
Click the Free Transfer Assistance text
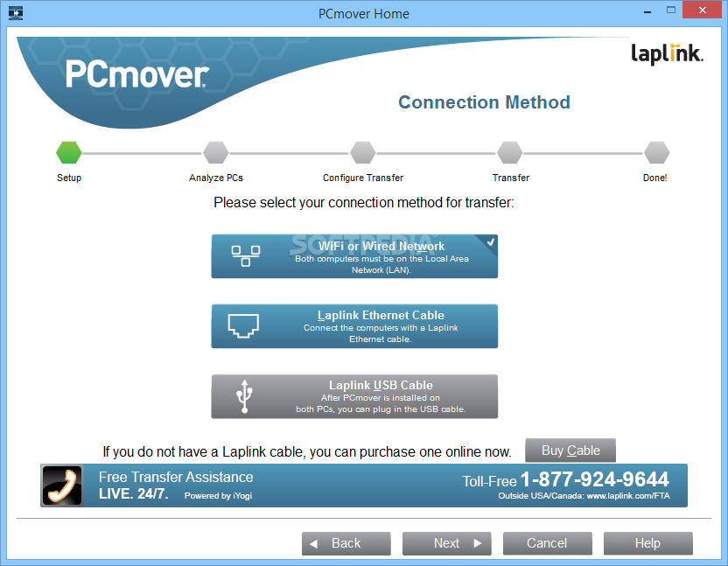[x=176, y=478]
